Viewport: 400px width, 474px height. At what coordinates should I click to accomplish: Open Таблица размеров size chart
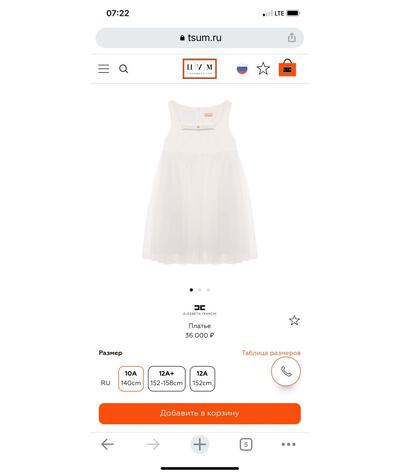pyautogui.click(x=271, y=353)
